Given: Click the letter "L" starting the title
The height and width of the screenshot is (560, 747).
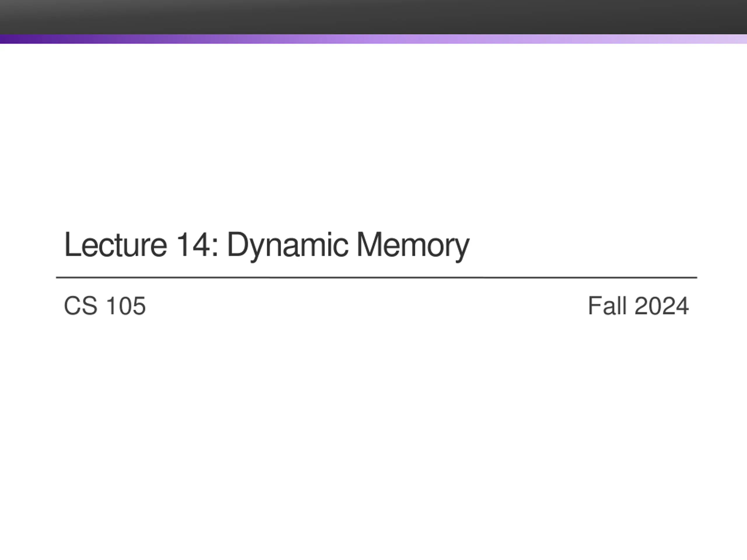Looking at the screenshot, I should 72,245.
